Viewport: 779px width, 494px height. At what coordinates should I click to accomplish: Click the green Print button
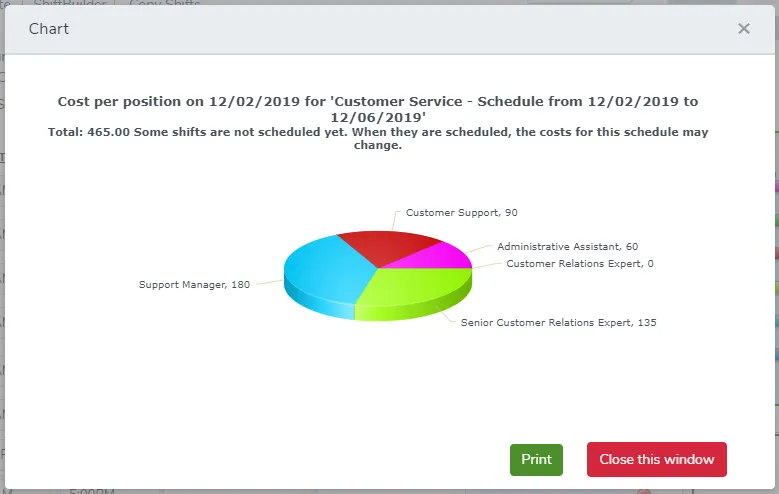pos(536,460)
